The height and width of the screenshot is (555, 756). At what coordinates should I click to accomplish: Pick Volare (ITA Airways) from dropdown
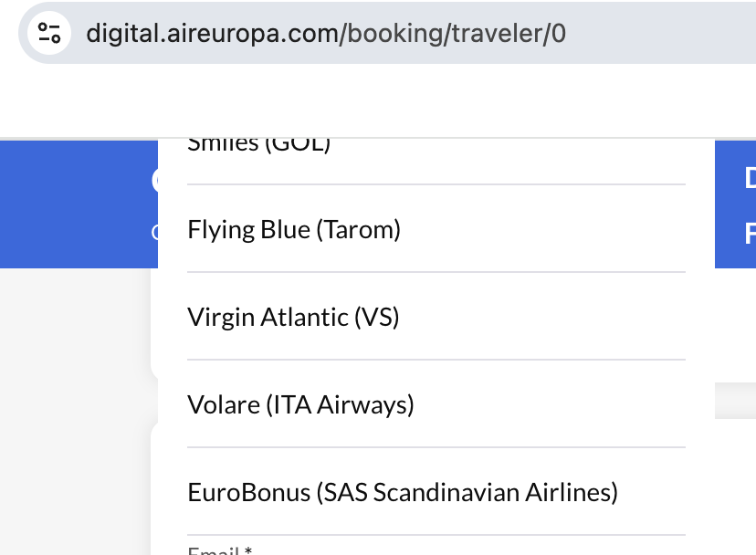point(300,404)
